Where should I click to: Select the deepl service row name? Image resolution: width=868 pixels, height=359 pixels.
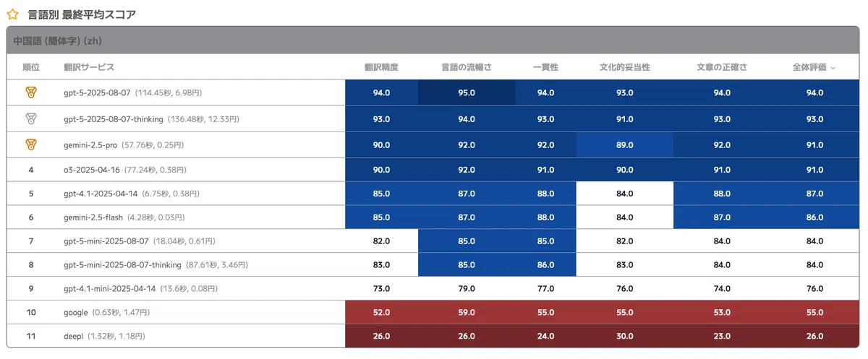click(75, 337)
